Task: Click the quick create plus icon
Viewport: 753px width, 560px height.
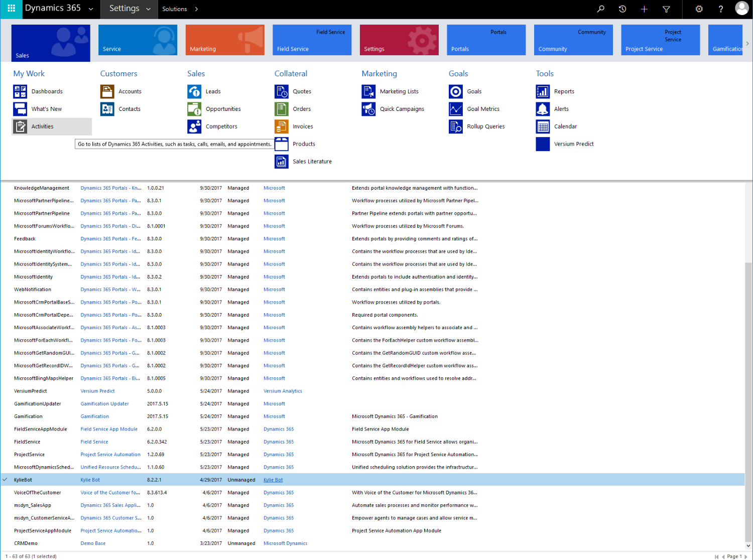Action: click(644, 9)
